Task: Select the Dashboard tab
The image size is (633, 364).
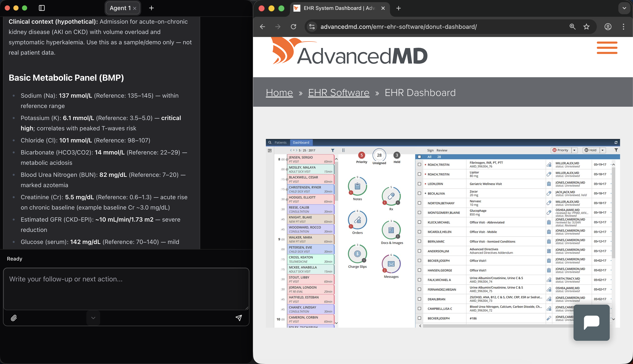Action: 301,142
